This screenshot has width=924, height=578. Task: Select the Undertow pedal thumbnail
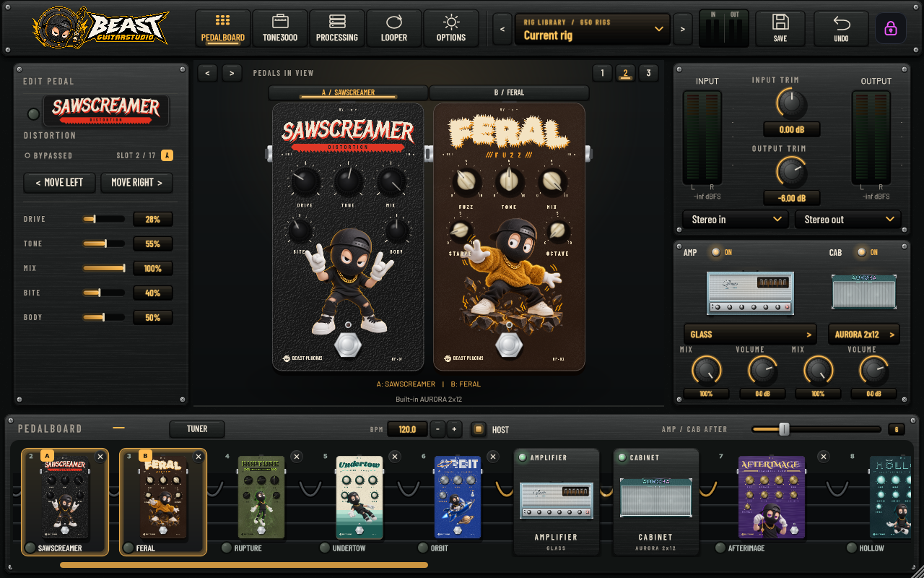(359, 497)
